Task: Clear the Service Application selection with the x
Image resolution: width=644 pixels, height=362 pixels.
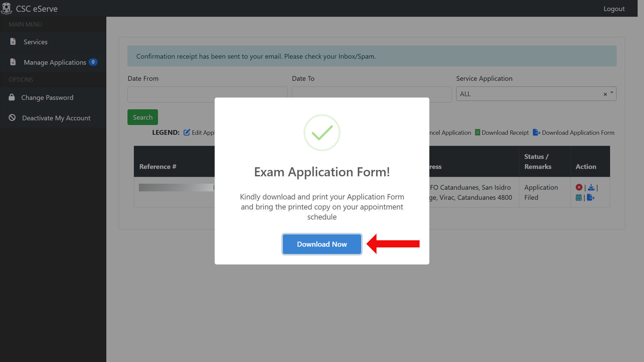Action: [605, 94]
